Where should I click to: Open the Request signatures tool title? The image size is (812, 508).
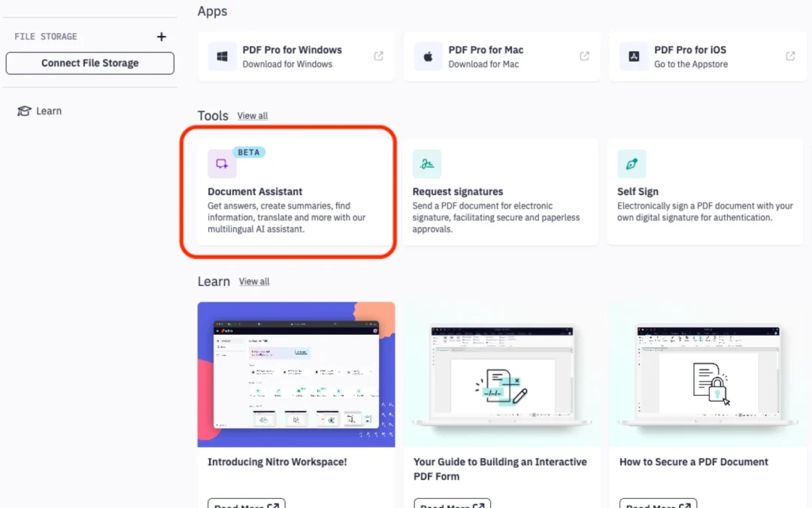click(458, 192)
